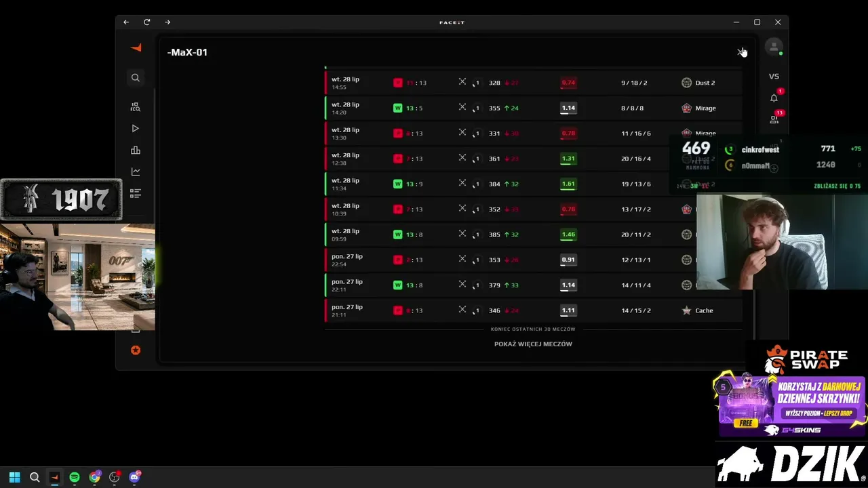
Task: Open the VS icon in the right sidebar
Action: pos(774,77)
